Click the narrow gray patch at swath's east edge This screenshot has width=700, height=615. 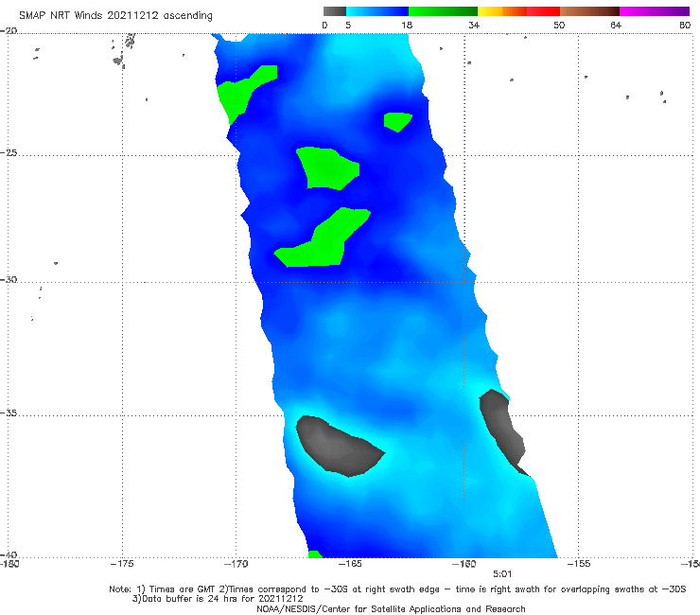pyautogui.click(x=501, y=429)
